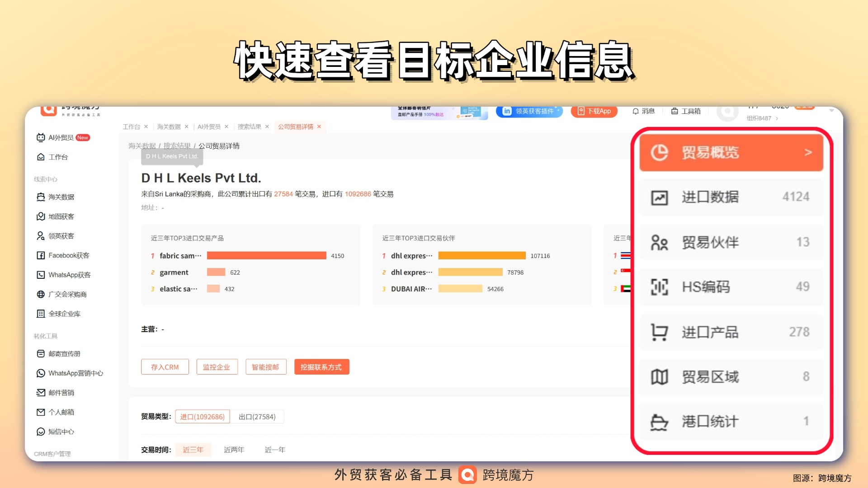Image resolution: width=868 pixels, height=488 pixels.
Task: Select 近一年 transaction time filter
Action: (x=275, y=450)
